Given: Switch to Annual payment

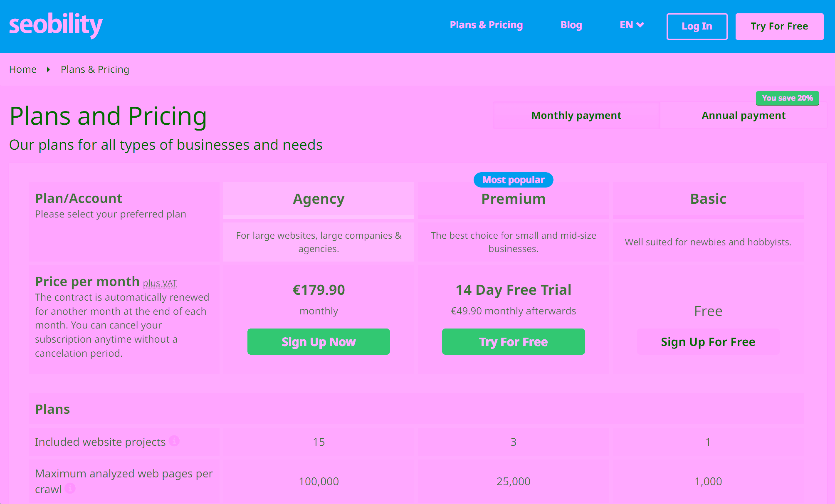Looking at the screenshot, I should 743,115.
